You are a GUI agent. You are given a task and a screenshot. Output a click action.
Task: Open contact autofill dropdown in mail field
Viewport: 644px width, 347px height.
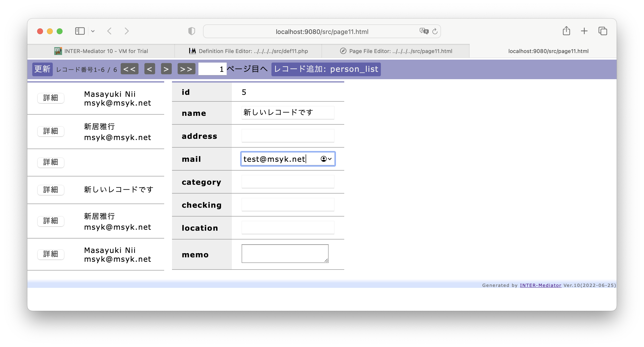pos(326,159)
